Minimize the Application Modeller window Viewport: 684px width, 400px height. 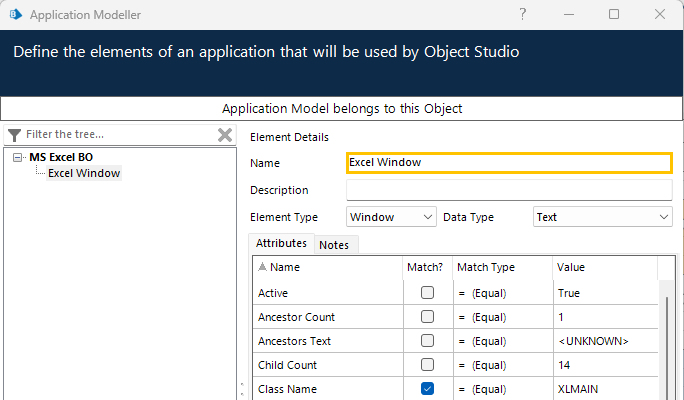tap(569, 14)
